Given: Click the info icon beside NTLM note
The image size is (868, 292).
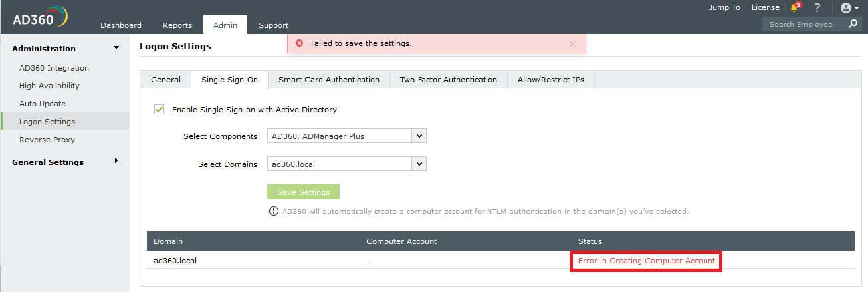Looking at the screenshot, I should pyautogui.click(x=273, y=212).
